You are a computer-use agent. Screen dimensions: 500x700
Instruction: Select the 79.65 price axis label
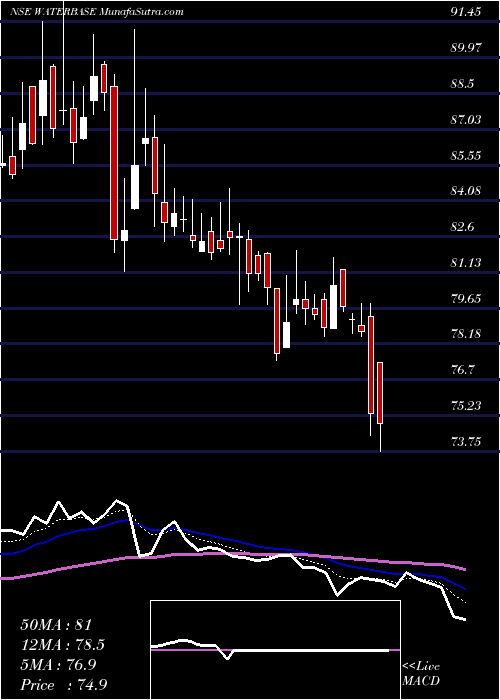[x=466, y=298]
